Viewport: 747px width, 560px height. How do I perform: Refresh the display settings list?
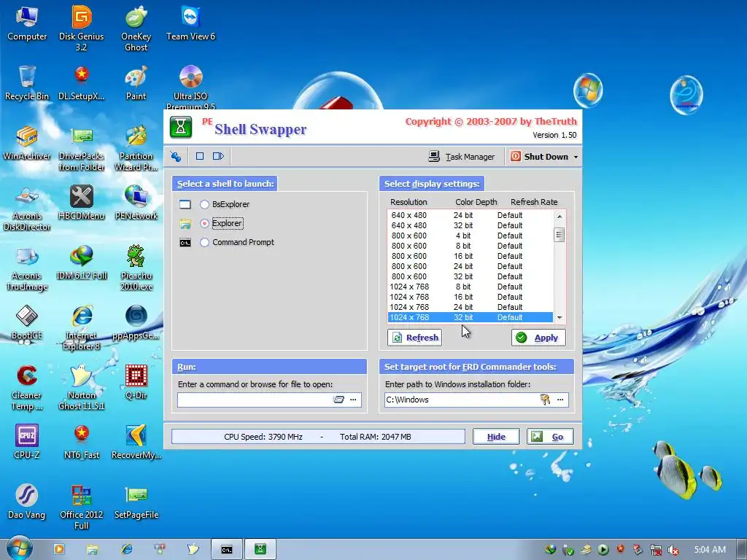tap(415, 338)
